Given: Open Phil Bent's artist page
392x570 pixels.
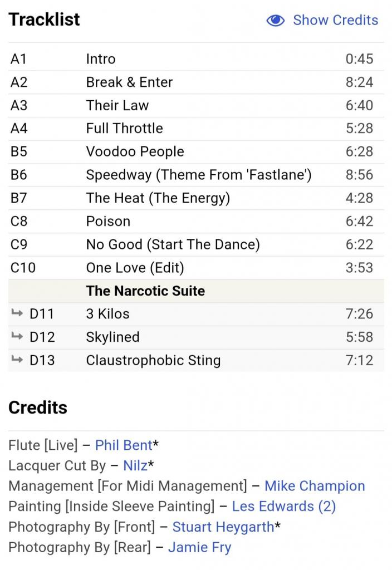Looking at the screenshot, I should [x=124, y=445].
